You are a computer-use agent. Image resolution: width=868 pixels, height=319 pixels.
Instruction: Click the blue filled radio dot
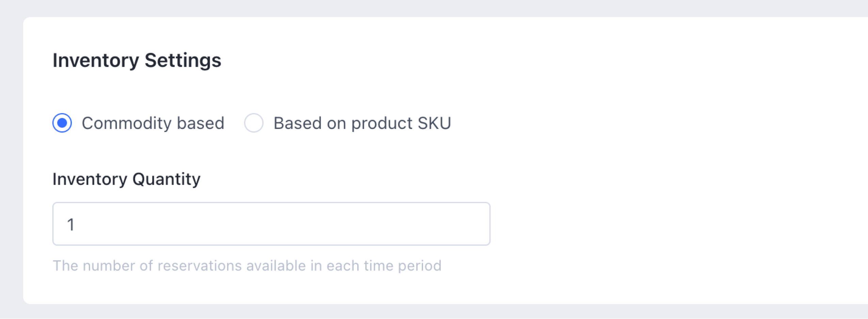[62, 123]
